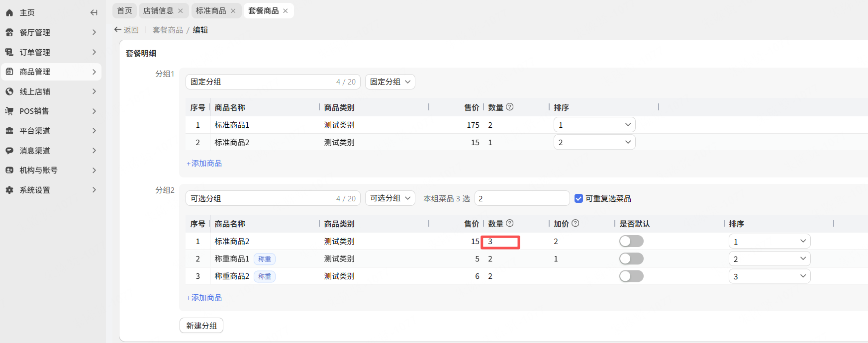The height and width of the screenshot is (343, 868).
Task: Click the 本组菜品 3 选 number input
Action: click(522, 198)
